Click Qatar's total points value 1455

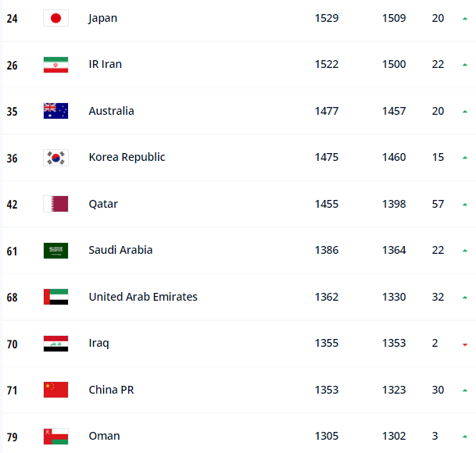pyautogui.click(x=327, y=204)
